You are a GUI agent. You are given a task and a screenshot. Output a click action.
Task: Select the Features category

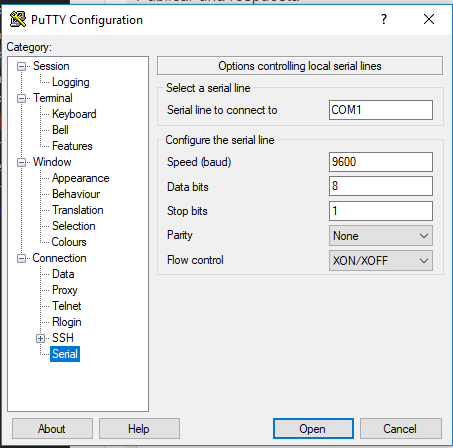pyautogui.click(x=72, y=146)
